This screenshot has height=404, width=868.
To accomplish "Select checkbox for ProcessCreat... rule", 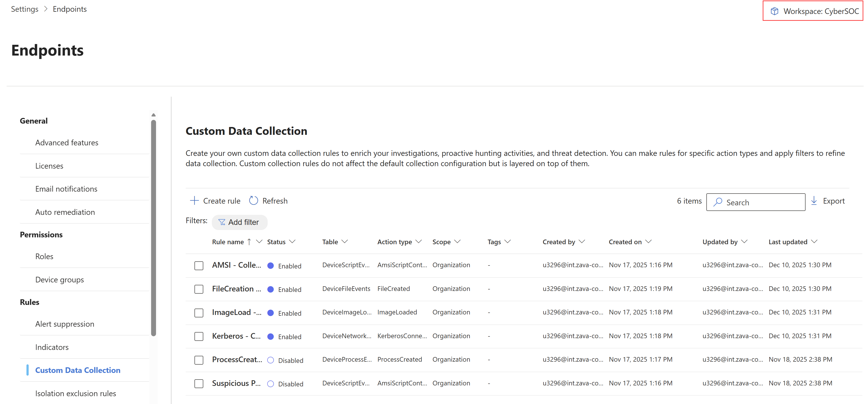I will point(199,360).
